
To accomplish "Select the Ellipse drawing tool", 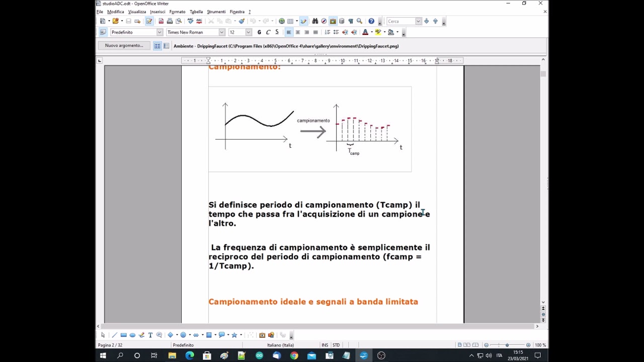I will (132, 335).
